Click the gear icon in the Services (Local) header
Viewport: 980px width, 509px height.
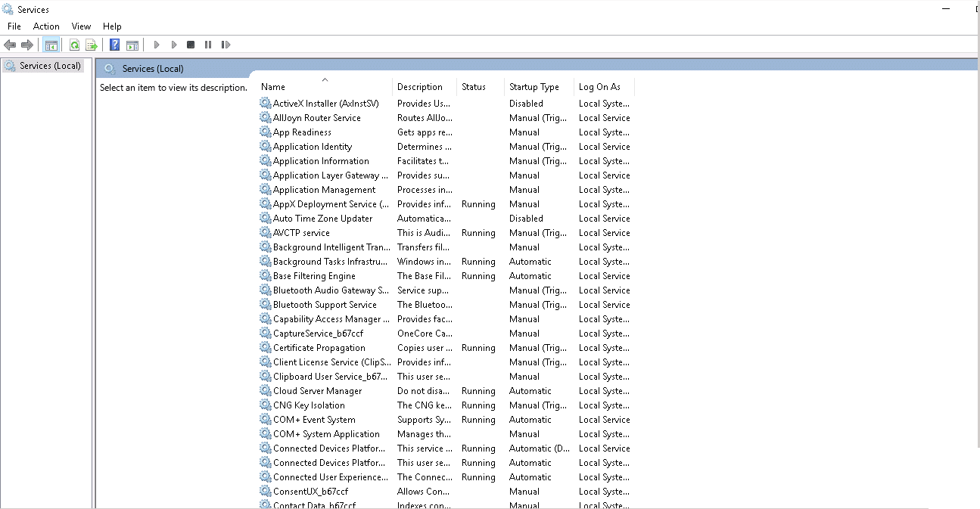(110, 69)
